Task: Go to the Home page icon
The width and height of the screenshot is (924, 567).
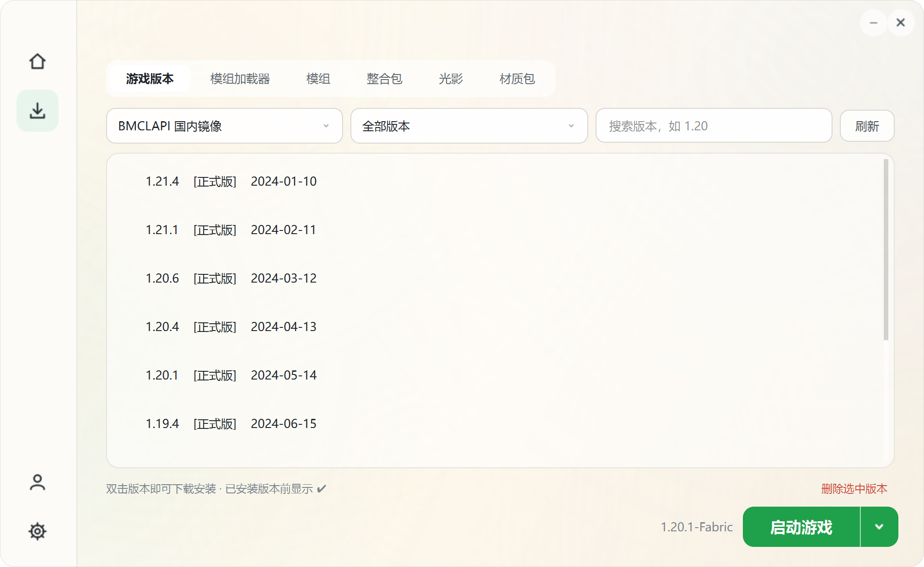Action: [38, 61]
